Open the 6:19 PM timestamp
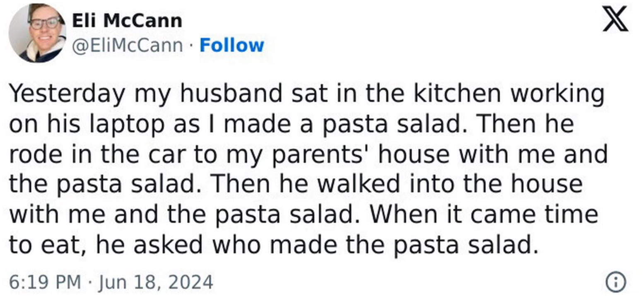644x296 pixels. tap(45, 282)
